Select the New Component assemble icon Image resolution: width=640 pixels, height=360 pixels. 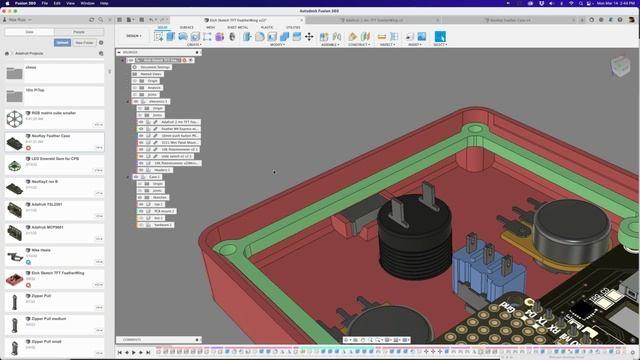point(324,37)
